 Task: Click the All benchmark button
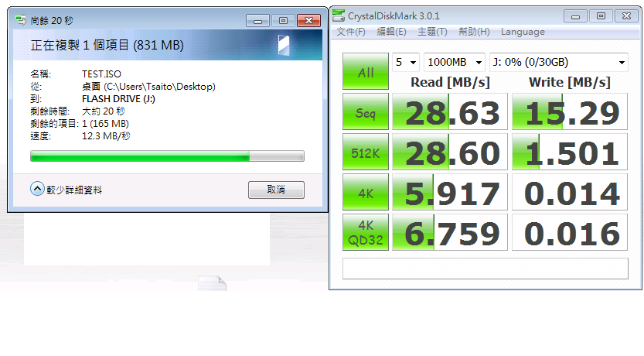366,71
